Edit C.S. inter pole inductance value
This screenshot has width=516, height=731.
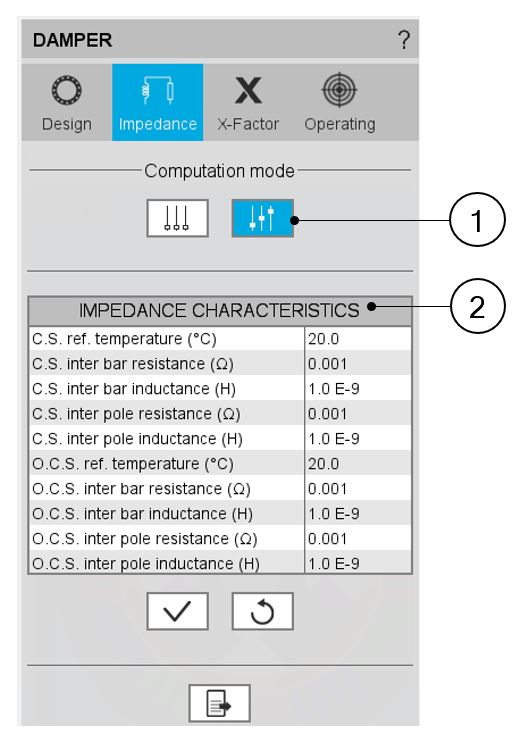click(x=358, y=438)
